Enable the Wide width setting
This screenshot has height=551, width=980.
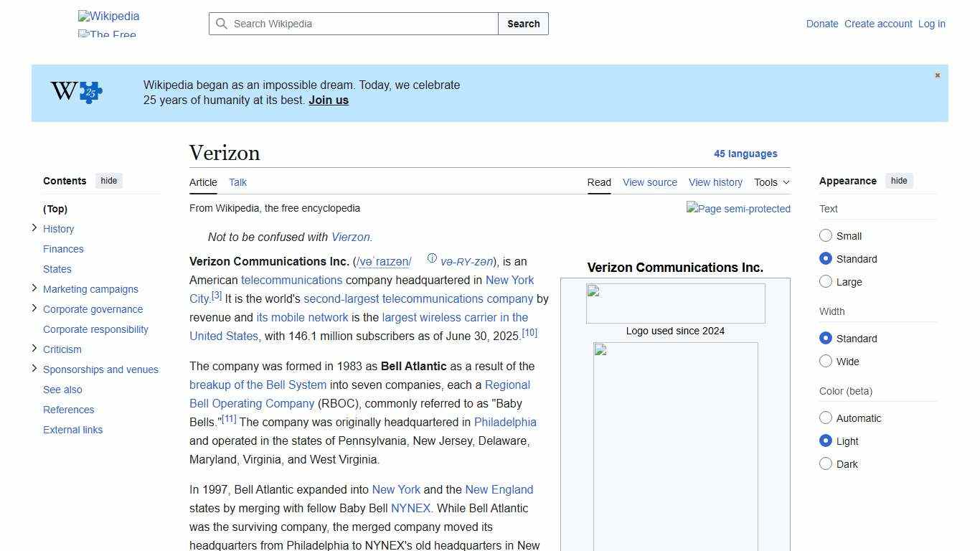[x=826, y=361]
